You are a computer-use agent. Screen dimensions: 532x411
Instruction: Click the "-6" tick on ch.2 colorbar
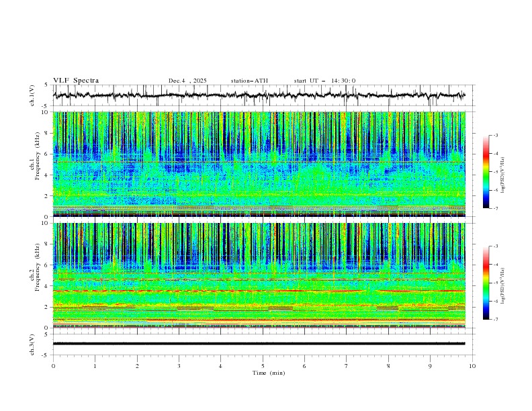point(496,301)
